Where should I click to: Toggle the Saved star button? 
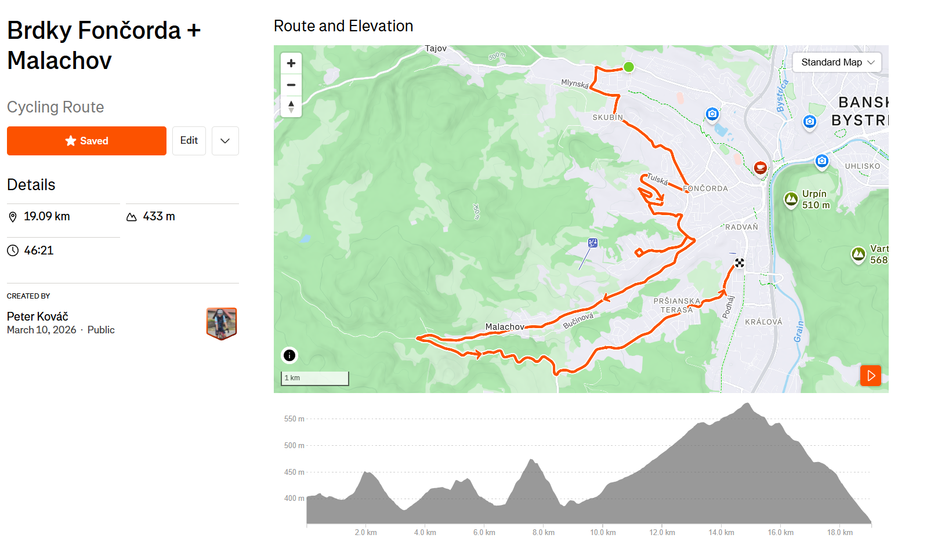coord(86,141)
